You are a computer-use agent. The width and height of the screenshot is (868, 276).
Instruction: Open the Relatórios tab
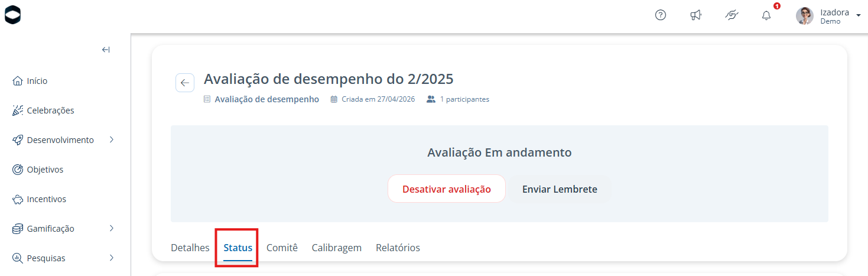pyautogui.click(x=398, y=248)
